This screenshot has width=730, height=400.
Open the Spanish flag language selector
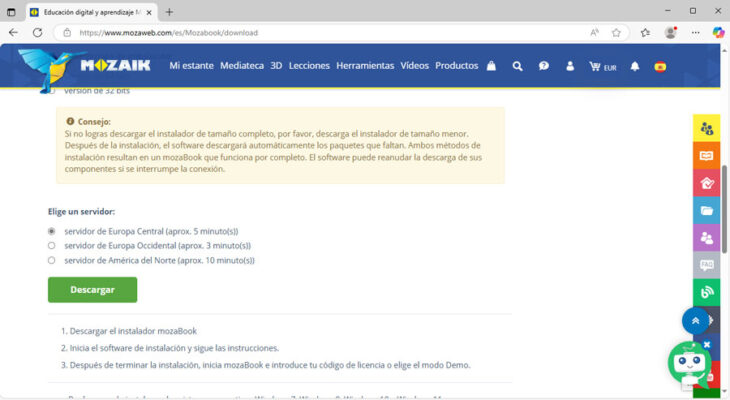click(660, 67)
